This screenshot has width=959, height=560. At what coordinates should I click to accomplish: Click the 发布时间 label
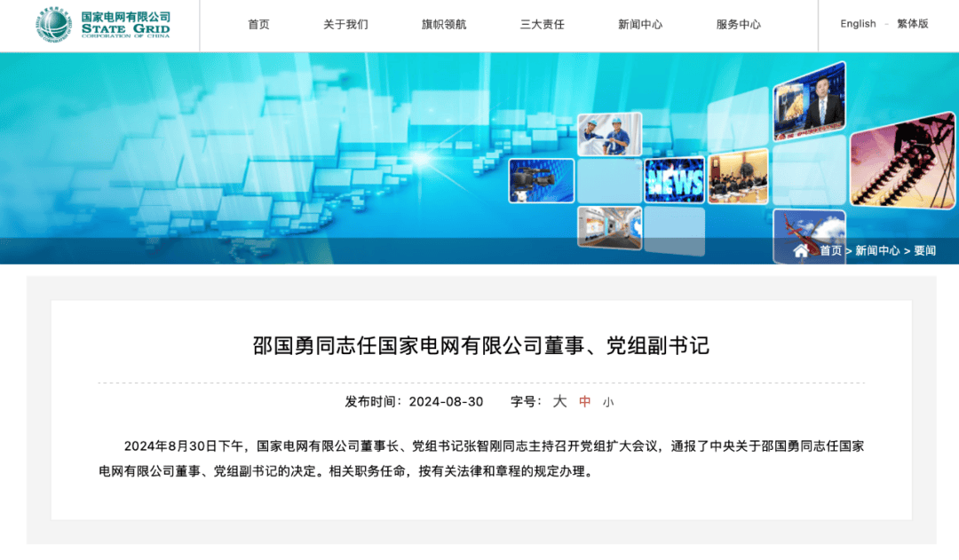click(374, 402)
